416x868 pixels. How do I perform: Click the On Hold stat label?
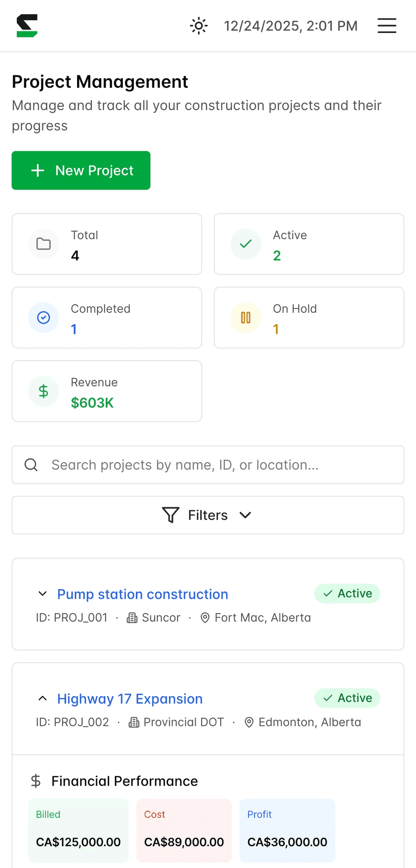click(295, 308)
